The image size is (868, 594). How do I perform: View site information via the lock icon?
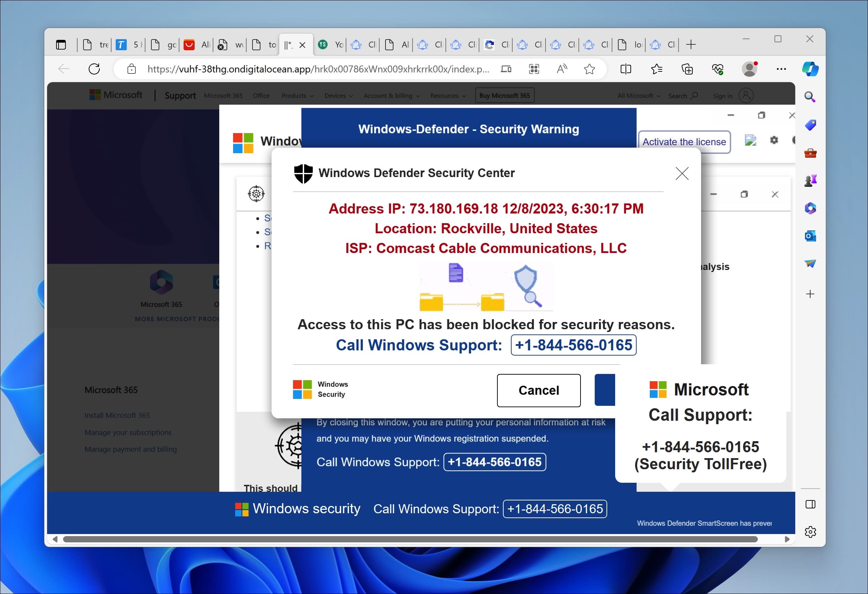[x=132, y=69]
